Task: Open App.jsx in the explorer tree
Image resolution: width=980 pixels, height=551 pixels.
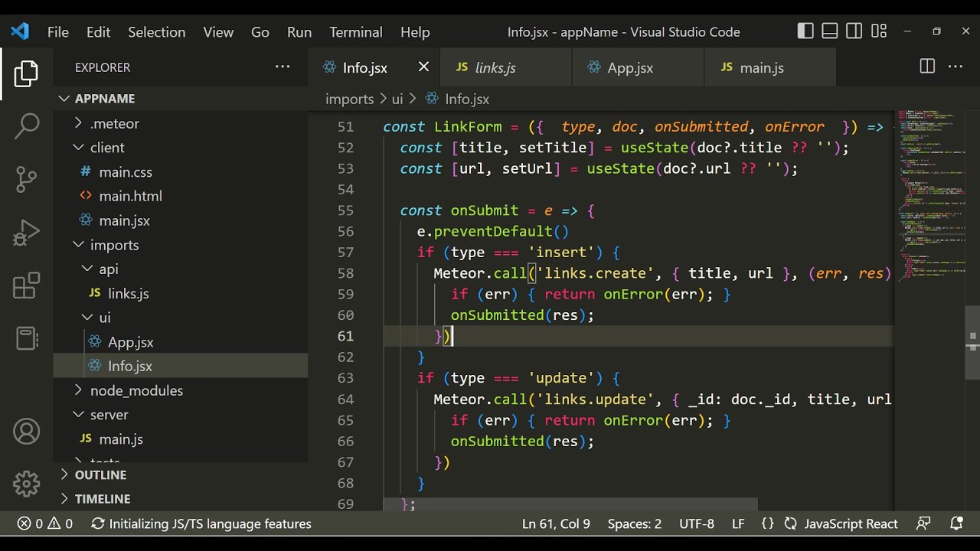Action: pyautogui.click(x=130, y=342)
